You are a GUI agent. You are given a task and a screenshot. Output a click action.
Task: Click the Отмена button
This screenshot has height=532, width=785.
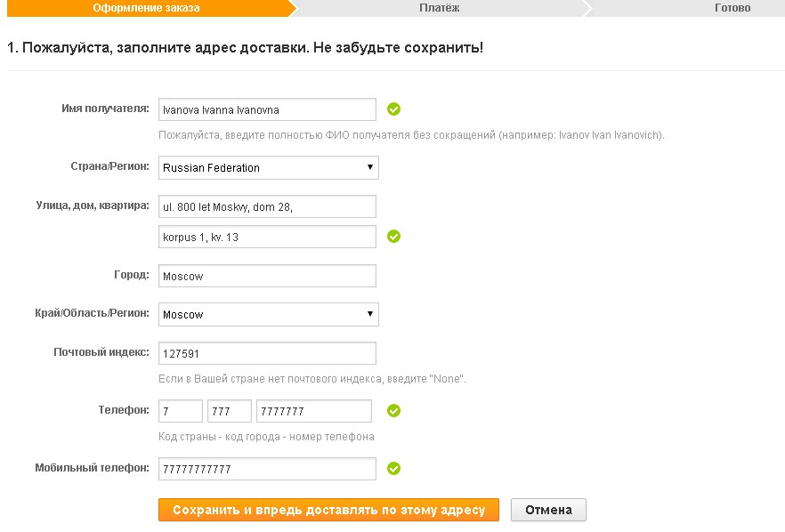[x=548, y=510]
